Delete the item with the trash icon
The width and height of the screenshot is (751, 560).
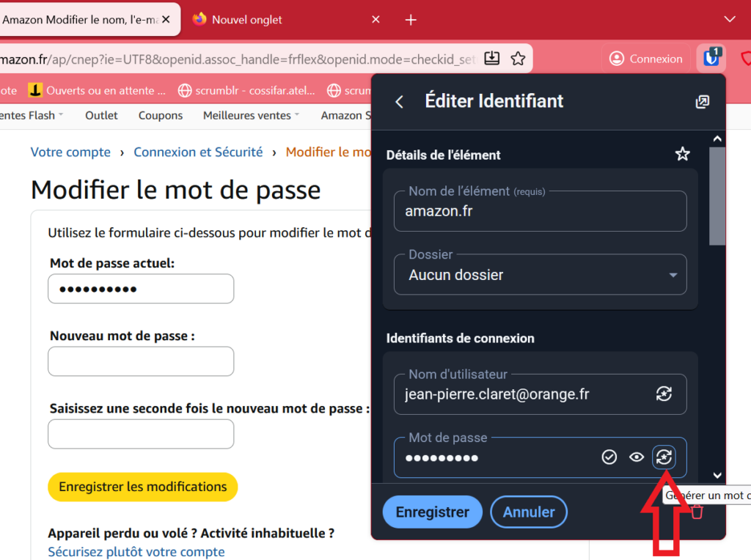pyautogui.click(x=697, y=512)
